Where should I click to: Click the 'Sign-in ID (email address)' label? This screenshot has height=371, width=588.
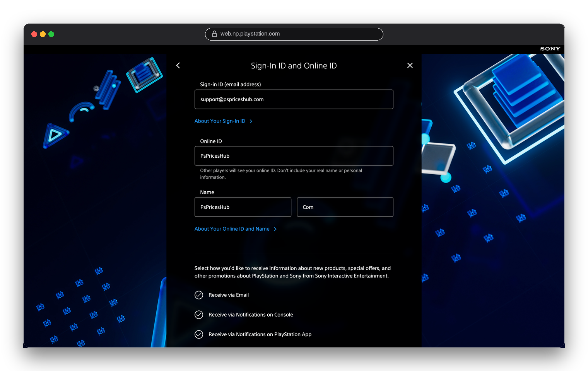[x=231, y=84]
